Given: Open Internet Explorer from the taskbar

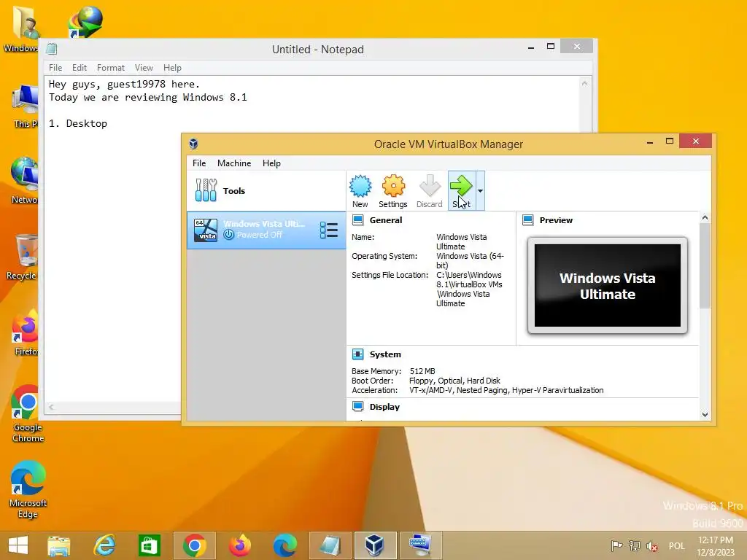Looking at the screenshot, I should 104,545.
